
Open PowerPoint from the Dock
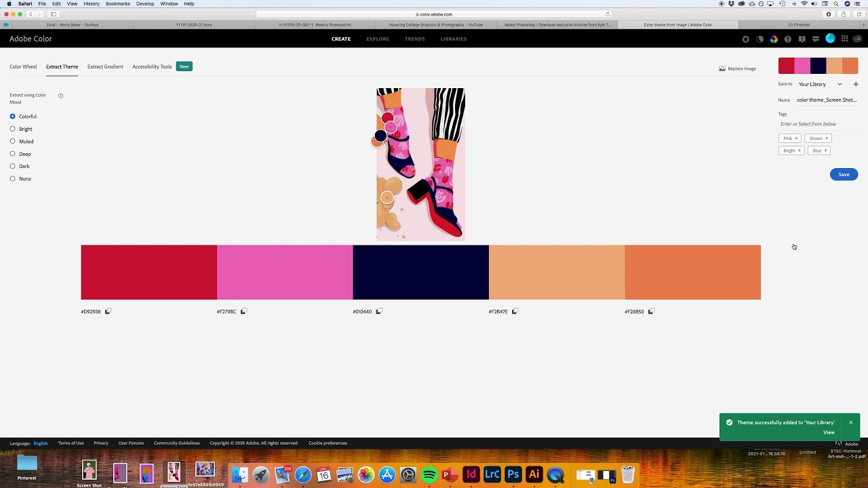pos(450,474)
